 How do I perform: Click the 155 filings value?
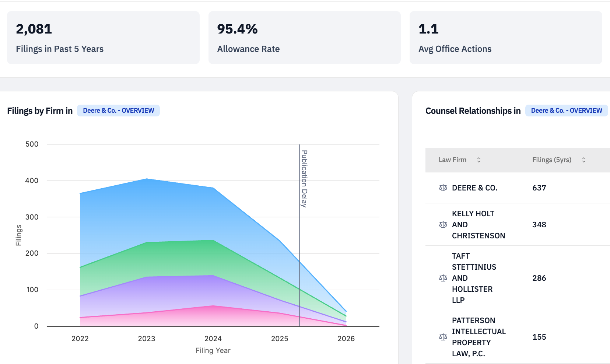click(539, 337)
